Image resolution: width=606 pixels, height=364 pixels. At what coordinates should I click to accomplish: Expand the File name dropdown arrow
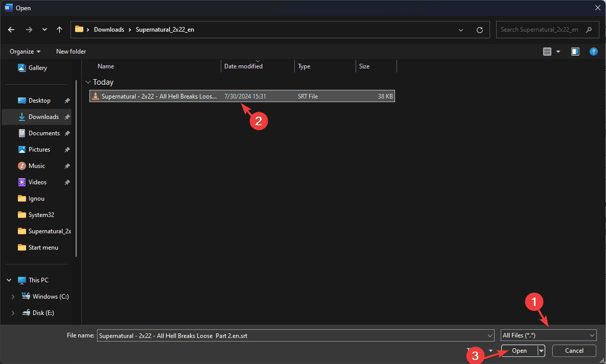pyautogui.click(x=491, y=336)
